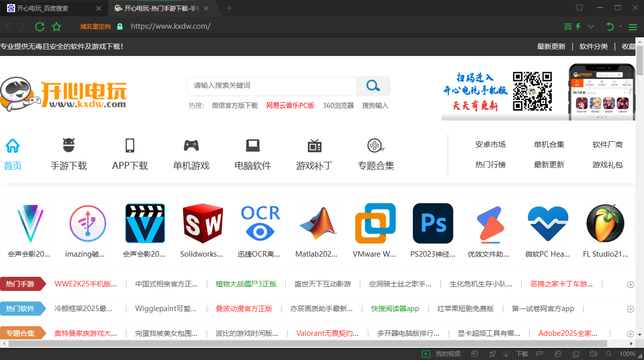This screenshot has height=360, width=644.
Task: Open the restore tabs dropdown arrow
Action: [x=620, y=26]
